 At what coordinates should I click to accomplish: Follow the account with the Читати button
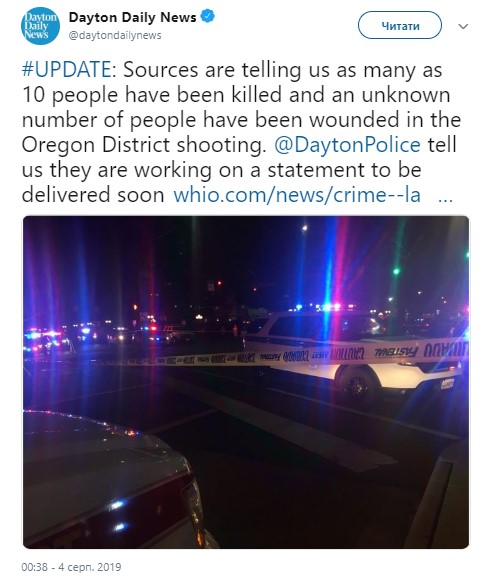point(400,25)
